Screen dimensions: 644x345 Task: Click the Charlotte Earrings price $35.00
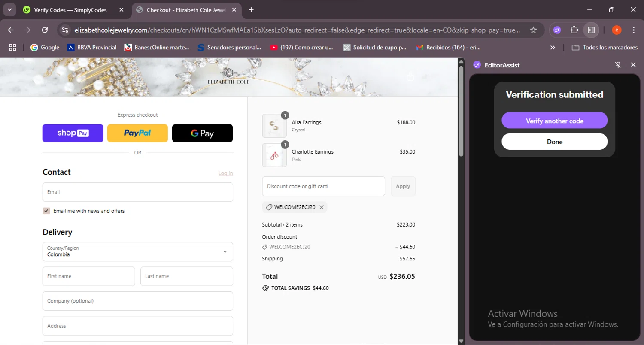pyautogui.click(x=407, y=151)
